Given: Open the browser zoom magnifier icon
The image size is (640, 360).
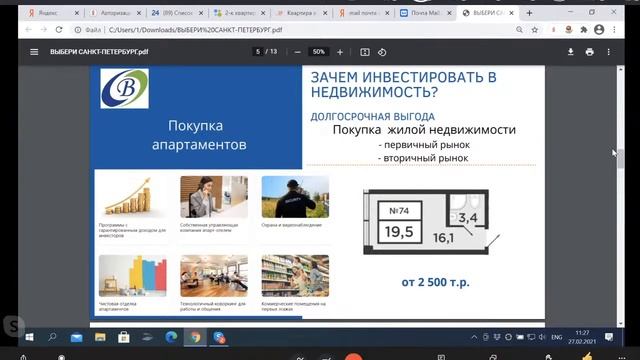Looking at the screenshot, I should click(x=519, y=29).
